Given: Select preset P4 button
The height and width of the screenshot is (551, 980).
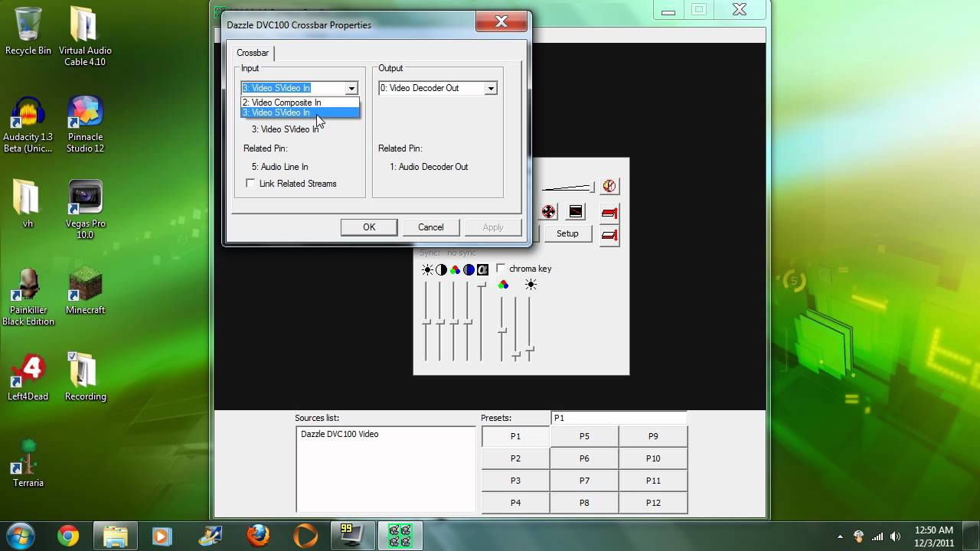Looking at the screenshot, I should [515, 503].
